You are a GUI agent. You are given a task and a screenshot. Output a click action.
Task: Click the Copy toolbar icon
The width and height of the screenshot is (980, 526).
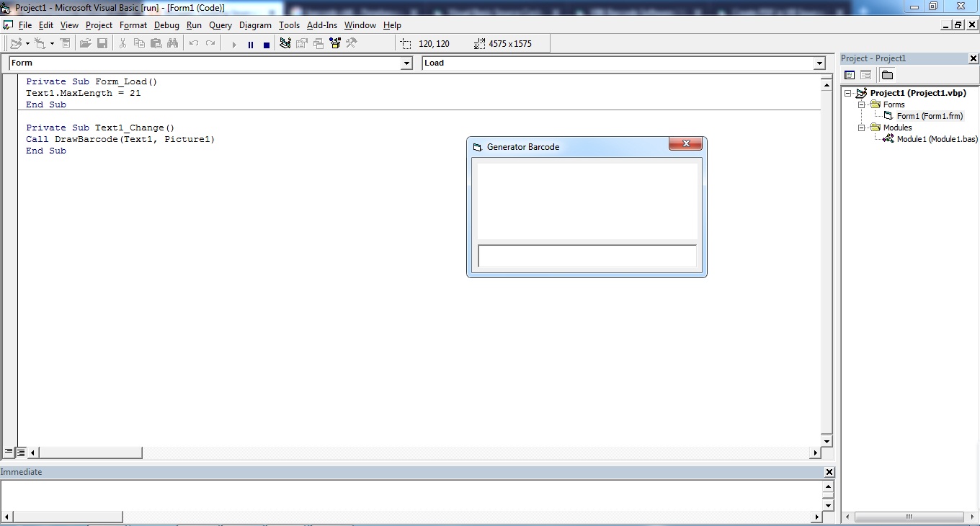pyautogui.click(x=139, y=43)
